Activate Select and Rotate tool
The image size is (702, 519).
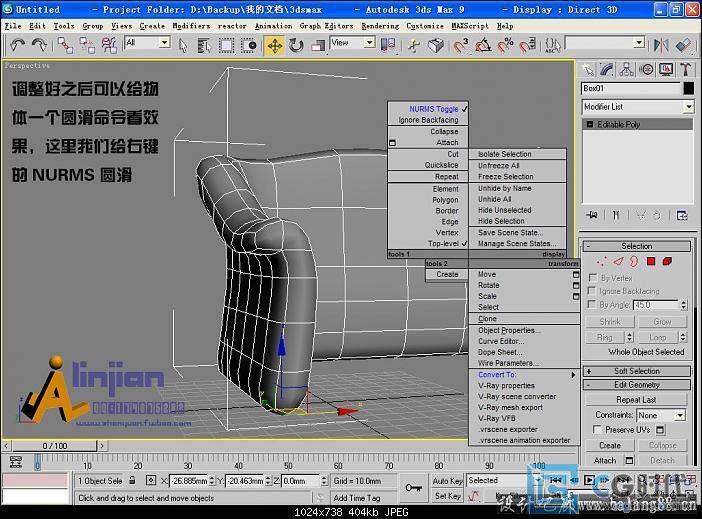[x=296, y=46]
